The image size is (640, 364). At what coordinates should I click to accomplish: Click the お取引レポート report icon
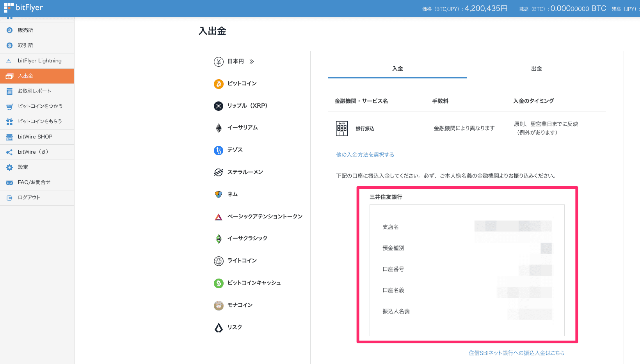pyautogui.click(x=9, y=91)
